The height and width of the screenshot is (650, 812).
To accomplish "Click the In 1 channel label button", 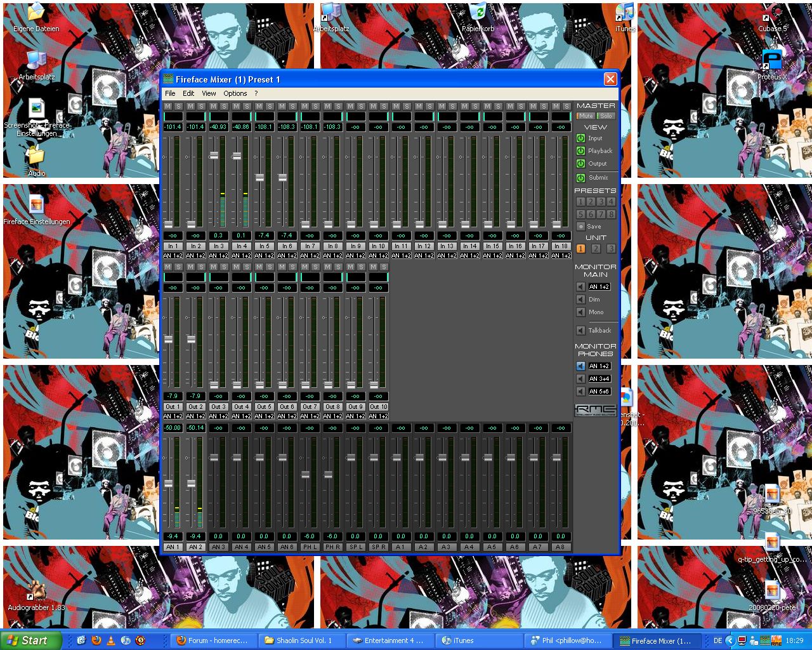I will 173,246.
